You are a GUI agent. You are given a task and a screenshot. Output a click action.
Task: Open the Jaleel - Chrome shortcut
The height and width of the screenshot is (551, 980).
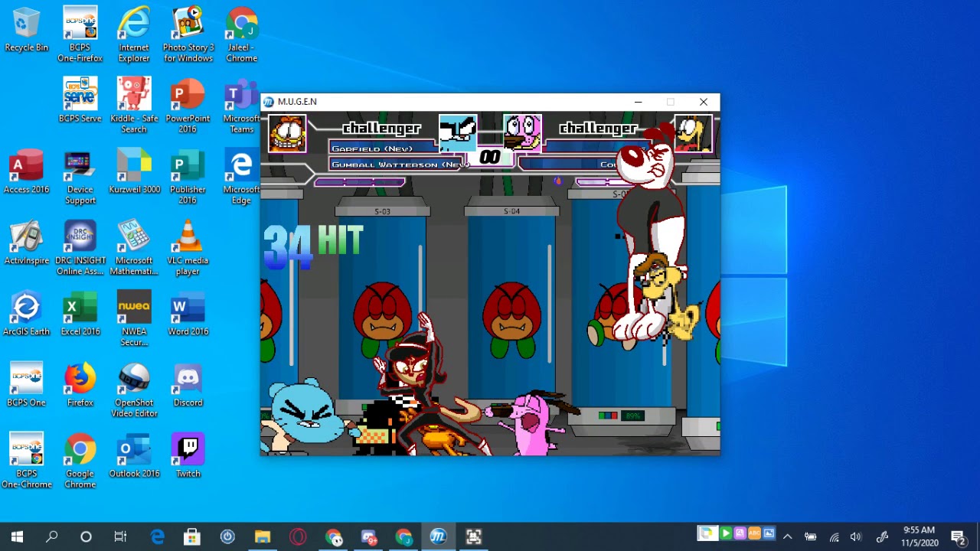click(241, 35)
